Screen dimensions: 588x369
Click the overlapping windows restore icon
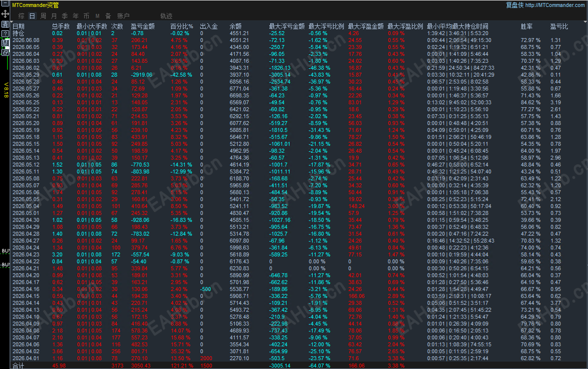tap(5, 52)
